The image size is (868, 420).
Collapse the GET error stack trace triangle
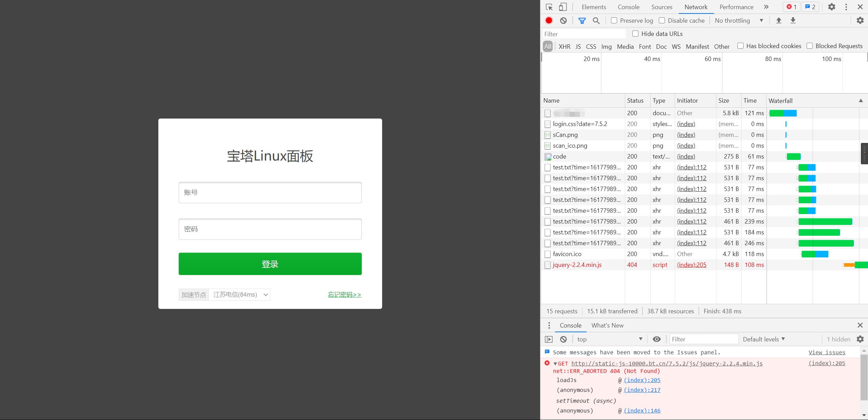(555, 364)
